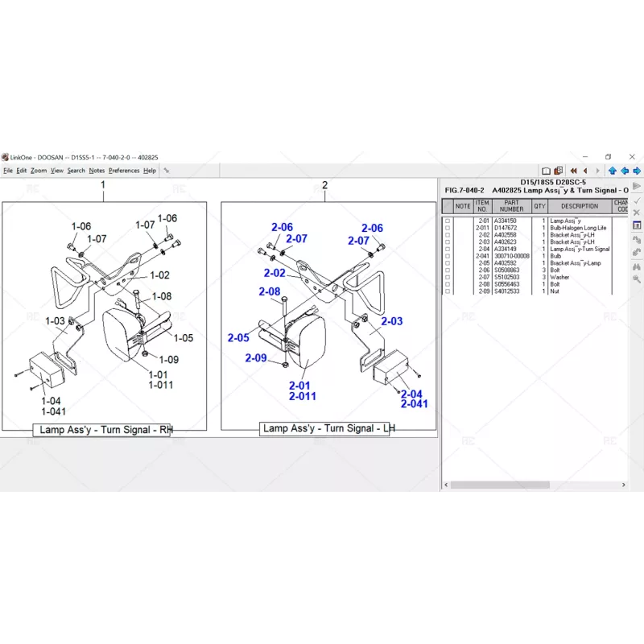Open the book page view icon
The image size is (644, 644).
click(x=546, y=171)
